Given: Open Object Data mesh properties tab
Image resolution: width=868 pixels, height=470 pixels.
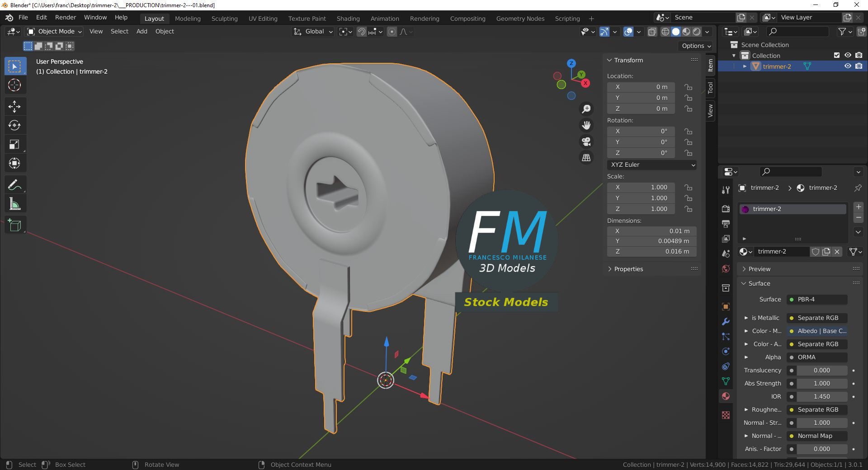Looking at the screenshot, I should (x=726, y=381).
